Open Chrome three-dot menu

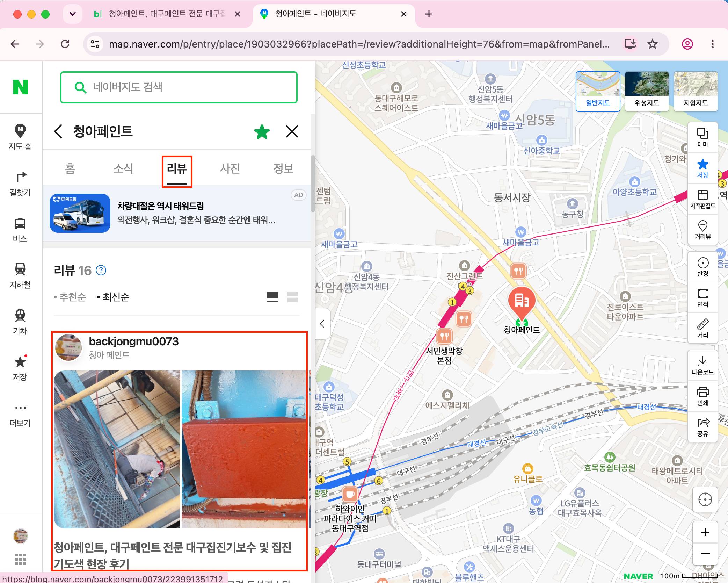712,44
